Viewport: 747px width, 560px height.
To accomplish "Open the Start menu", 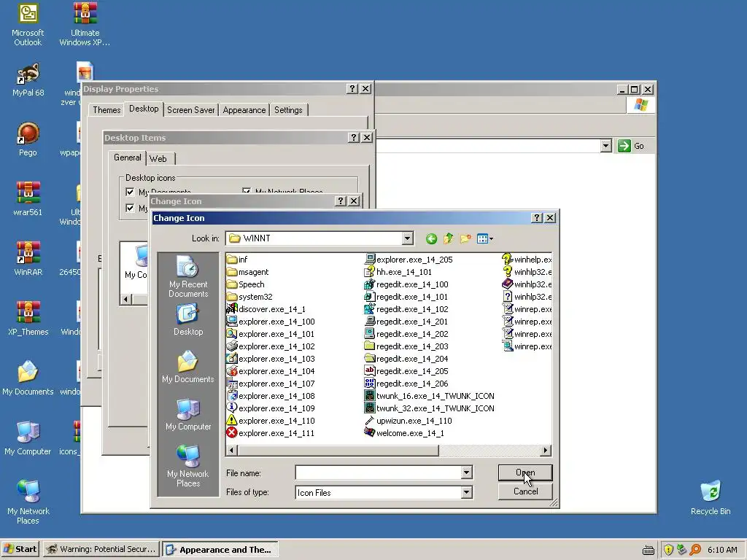I will click(x=20, y=549).
